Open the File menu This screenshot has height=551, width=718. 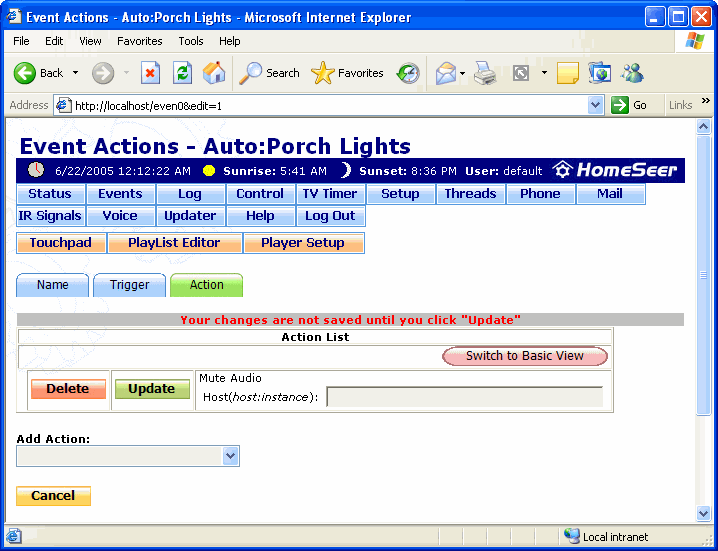point(21,41)
